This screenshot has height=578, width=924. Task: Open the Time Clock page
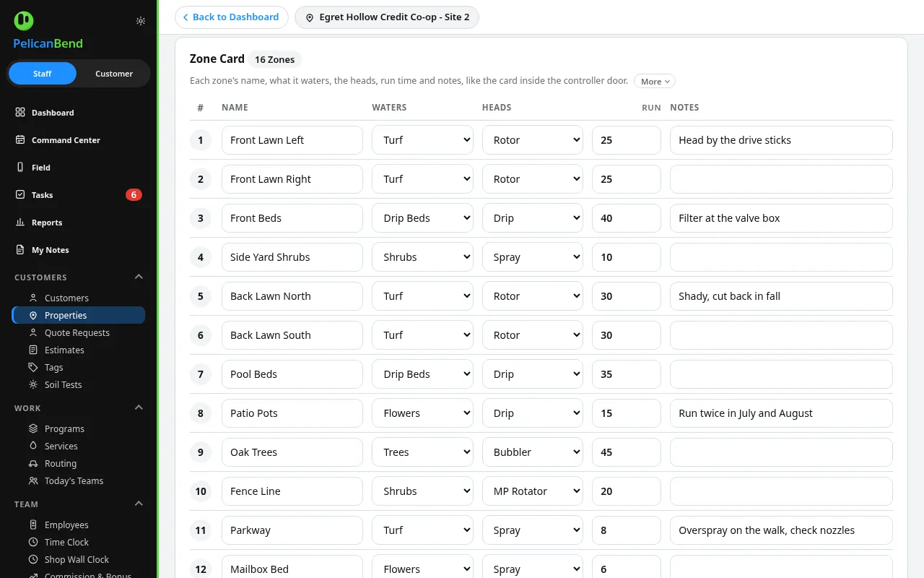(x=79, y=543)
